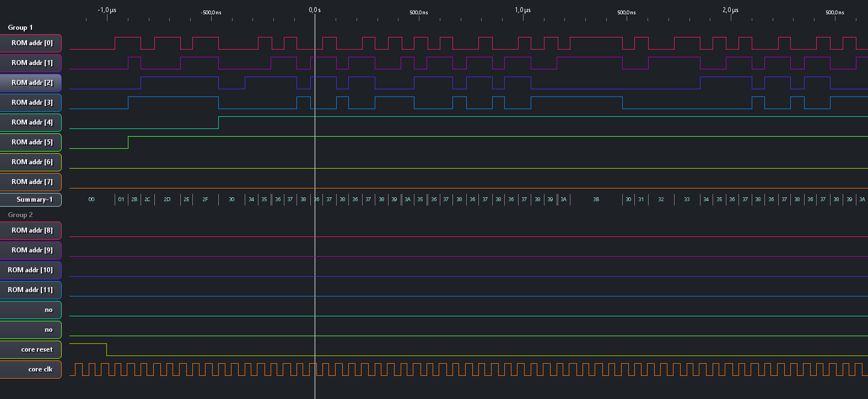Select the ROM addr [4] channel label
The height and width of the screenshot is (399, 868).
click(x=30, y=122)
